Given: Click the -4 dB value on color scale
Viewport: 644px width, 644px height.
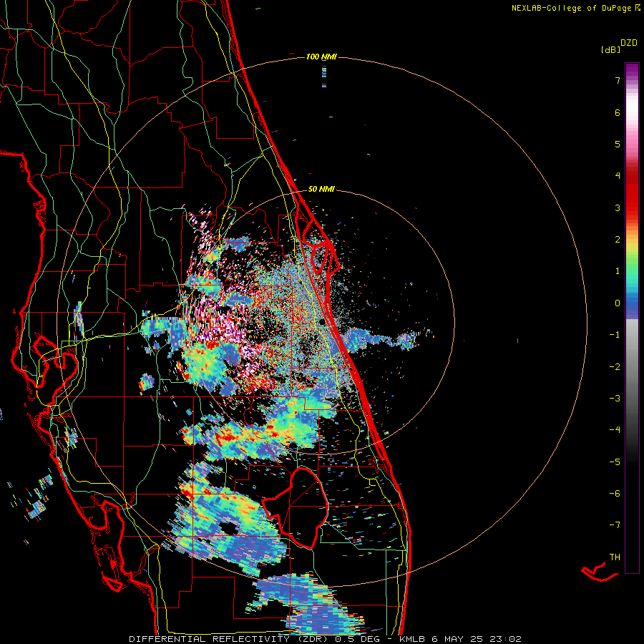Looking at the screenshot, I should (615, 430).
